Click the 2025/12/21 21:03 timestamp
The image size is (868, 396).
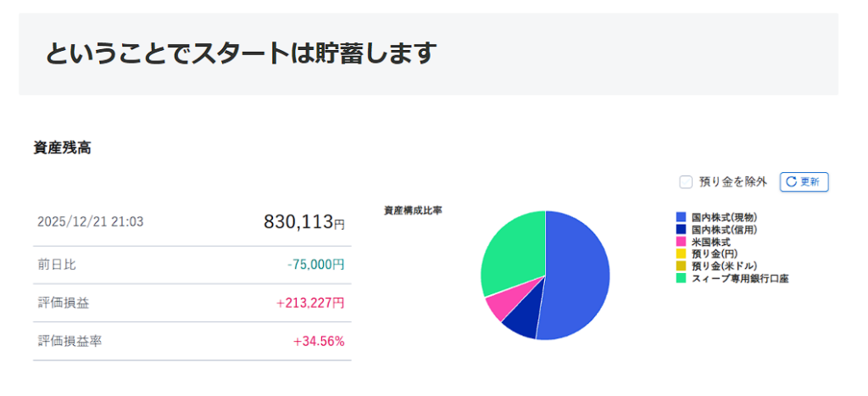pyautogui.click(x=91, y=222)
